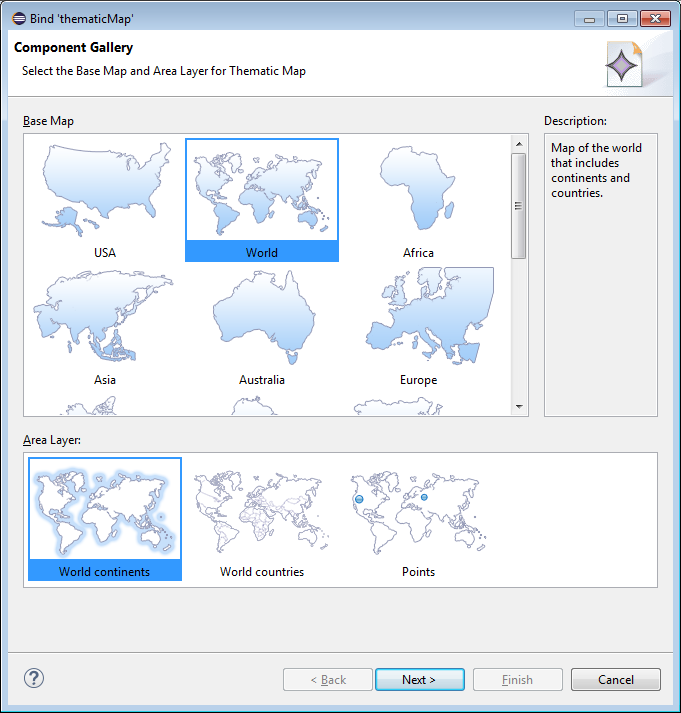Choose the Points area layer
681x713 pixels.
click(418, 519)
